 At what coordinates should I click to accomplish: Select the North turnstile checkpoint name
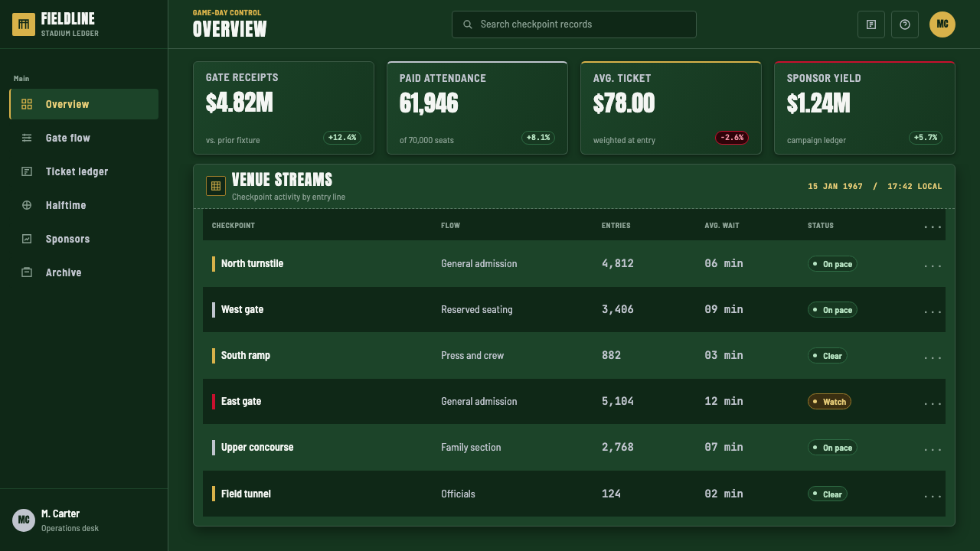[x=252, y=263]
